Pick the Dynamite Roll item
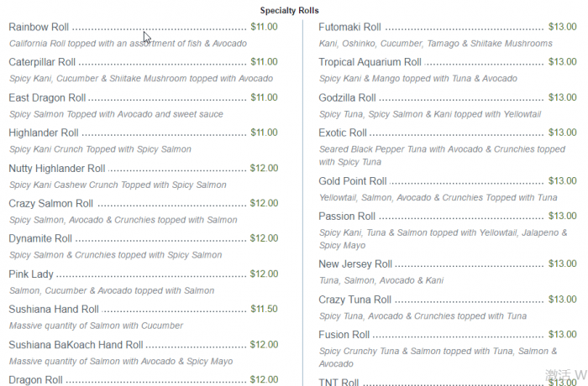Viewport: 588px width, 386px height. [x=40, y=238]
